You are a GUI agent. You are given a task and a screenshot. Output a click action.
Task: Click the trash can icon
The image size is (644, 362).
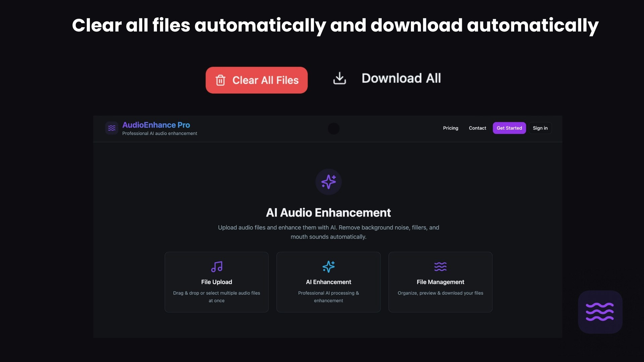(220, 80)
